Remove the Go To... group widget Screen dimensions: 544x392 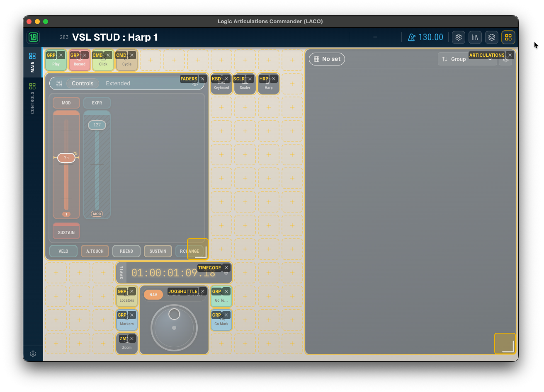point(226,291)
